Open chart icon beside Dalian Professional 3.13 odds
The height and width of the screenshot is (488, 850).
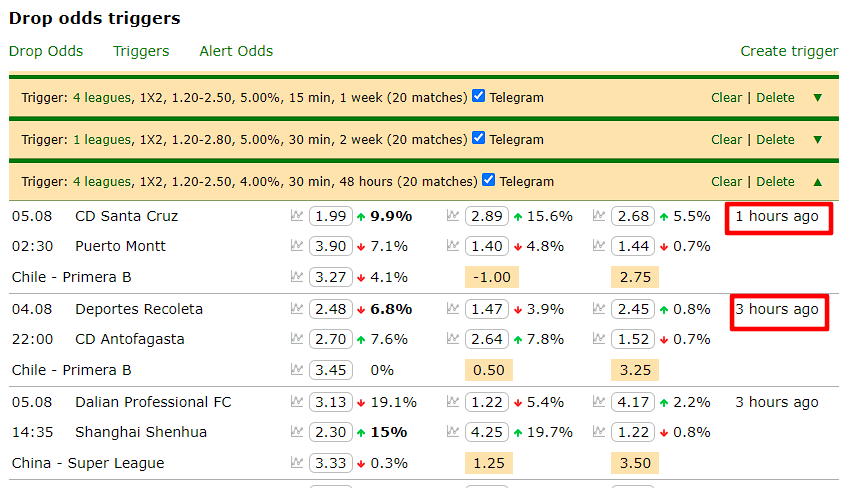pos(297,402)
